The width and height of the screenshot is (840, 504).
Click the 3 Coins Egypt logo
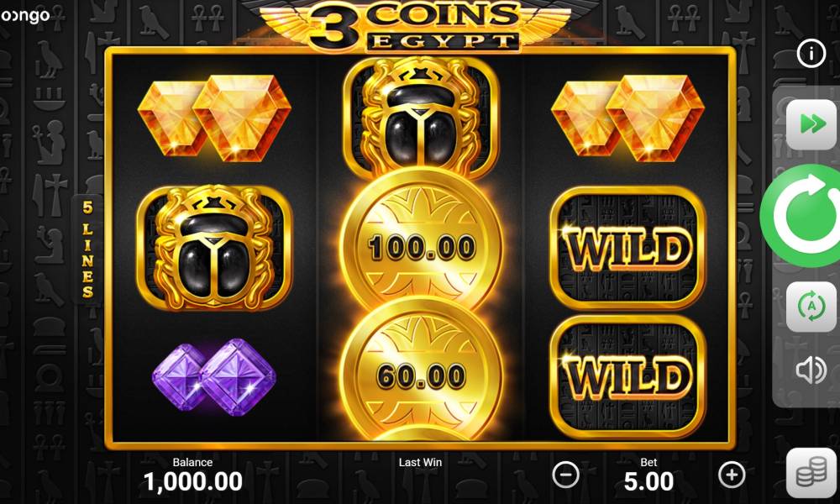tap(415, 27)
